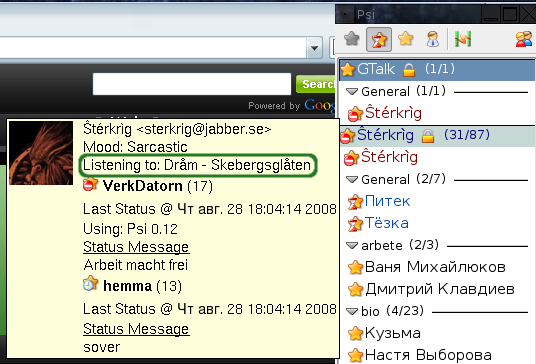
Task: Click the DND icon beside VerkDatorn
Action: tap(90, 185)
